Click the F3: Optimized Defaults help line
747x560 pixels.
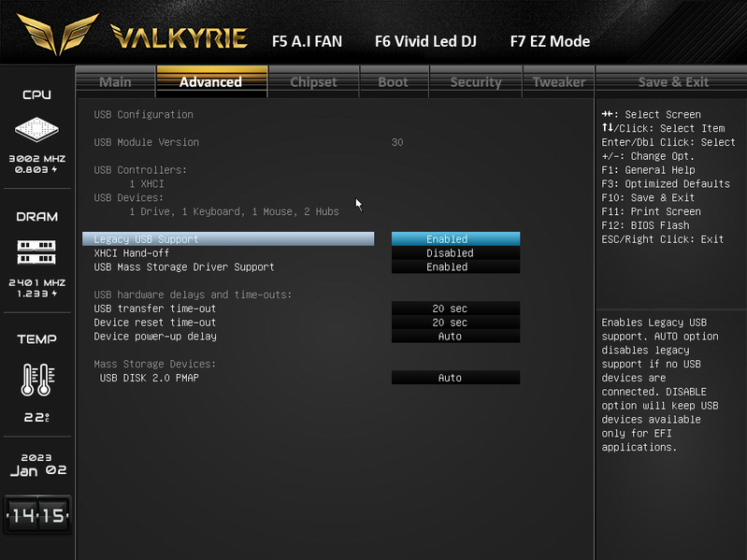pos(666,184)
